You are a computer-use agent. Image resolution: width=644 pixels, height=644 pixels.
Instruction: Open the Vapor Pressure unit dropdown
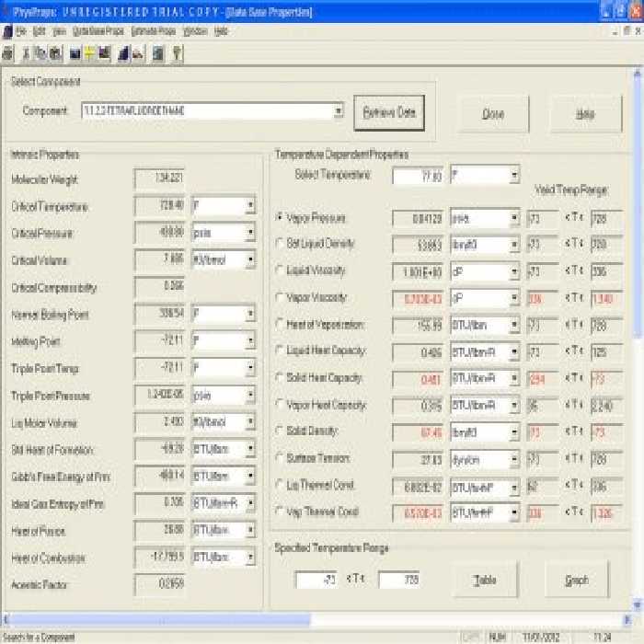point(514,218)
